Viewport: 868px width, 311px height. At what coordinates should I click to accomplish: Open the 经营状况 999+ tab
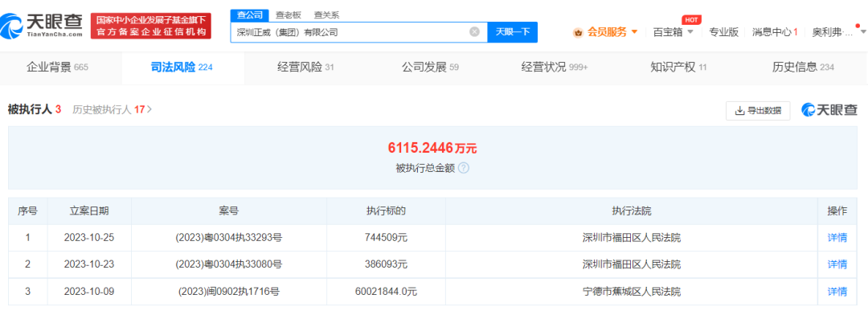click(x=555, y=68)
